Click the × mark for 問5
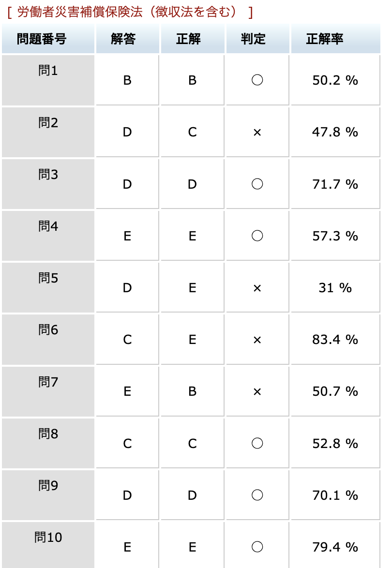 click(257, 288)
